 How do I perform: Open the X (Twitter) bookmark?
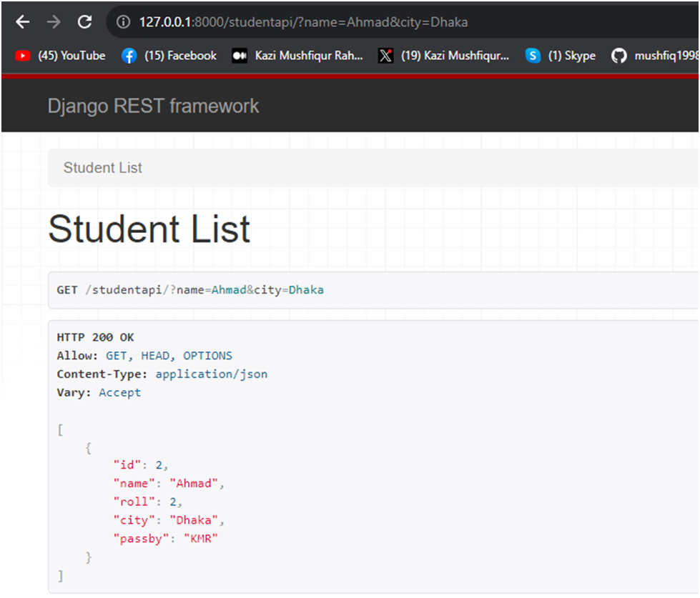pyautogui.click(x=443, y=56)
